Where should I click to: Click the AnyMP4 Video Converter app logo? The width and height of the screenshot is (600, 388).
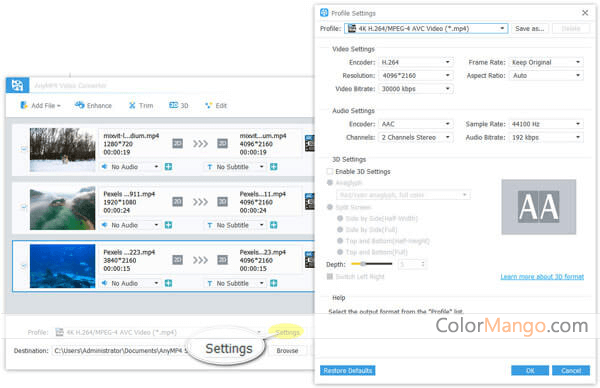17,85
